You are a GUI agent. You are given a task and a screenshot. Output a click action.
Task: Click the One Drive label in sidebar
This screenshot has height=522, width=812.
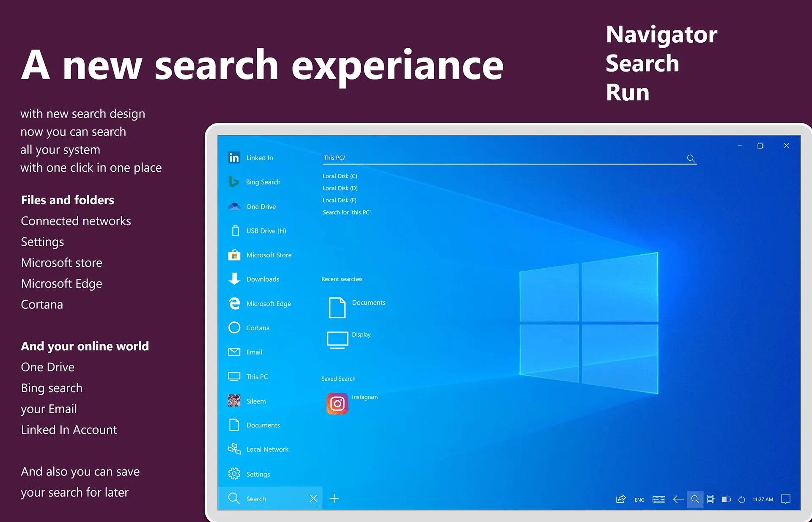[x=261, y=206]
